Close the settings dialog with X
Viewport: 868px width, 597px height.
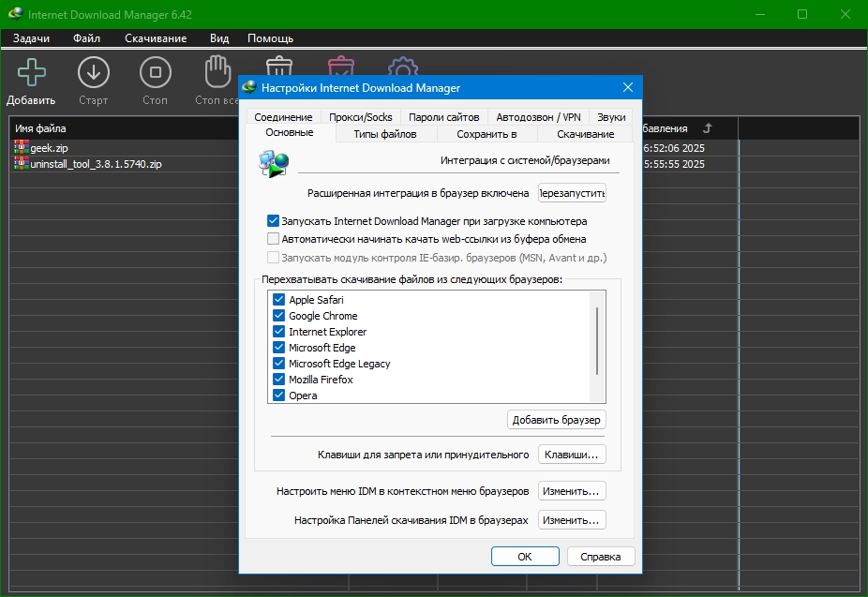tap(628, 87)
